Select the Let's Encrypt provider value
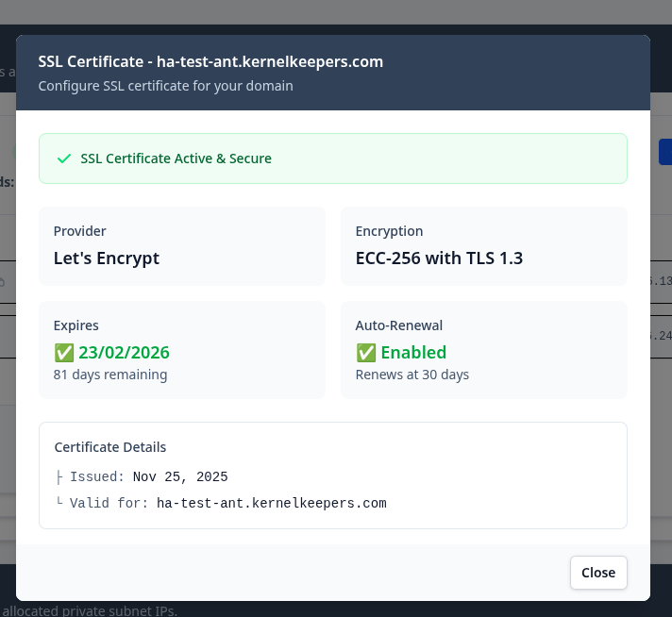This screenshot has width=672, height=617. (106, 258)
